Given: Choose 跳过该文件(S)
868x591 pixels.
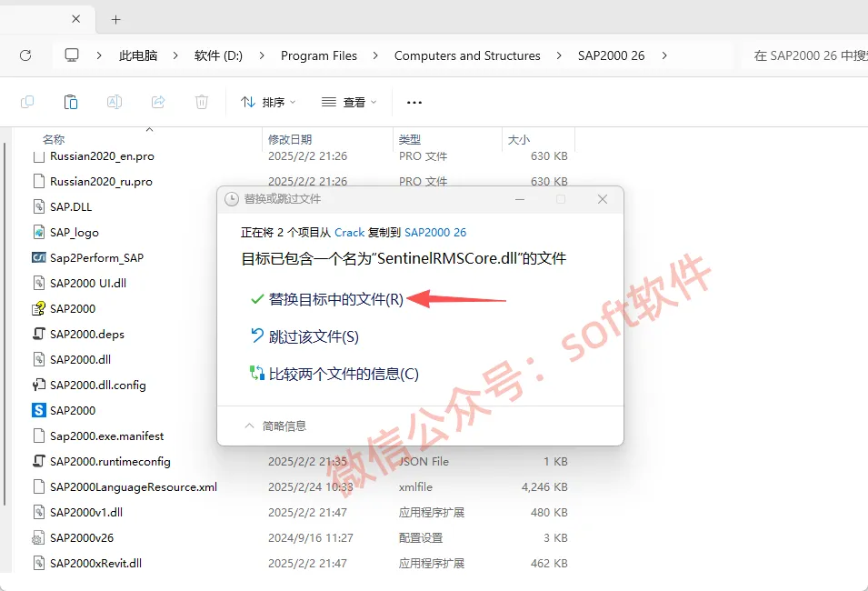Looking at the screenshot, I should 304,336.
